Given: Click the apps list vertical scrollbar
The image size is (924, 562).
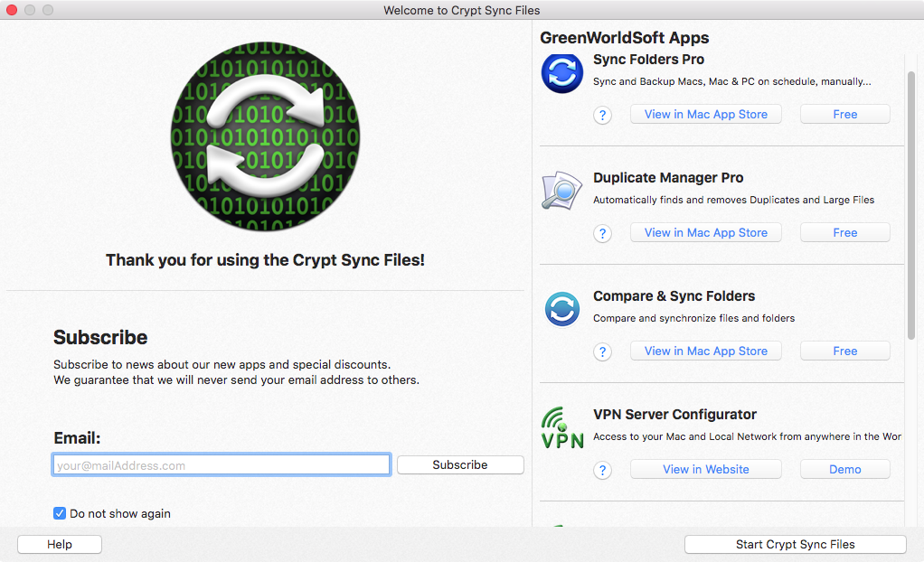Looking at the screenshot, I should pos(911,204).
